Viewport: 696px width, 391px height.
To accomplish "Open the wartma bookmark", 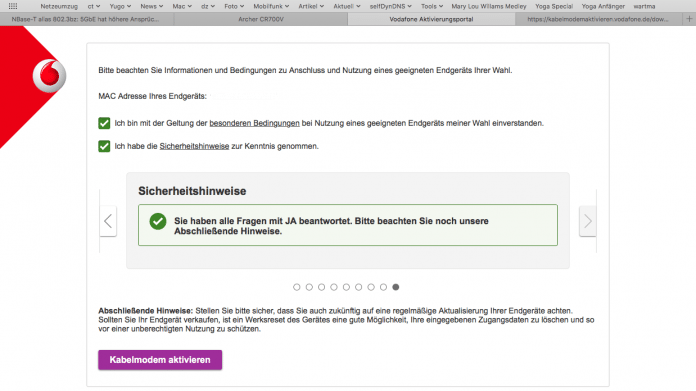I will pyautogui.click(x=644, y=6).
